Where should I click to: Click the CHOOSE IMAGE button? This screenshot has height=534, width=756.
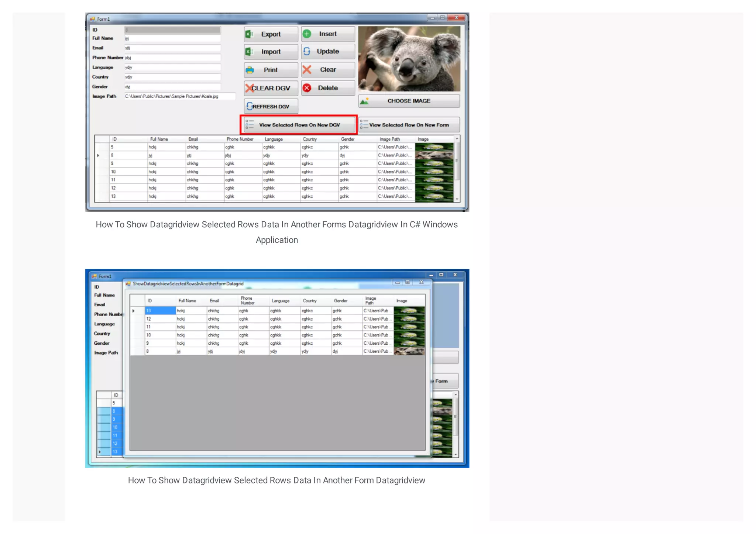pyautogui.click(x=409, y=101)
